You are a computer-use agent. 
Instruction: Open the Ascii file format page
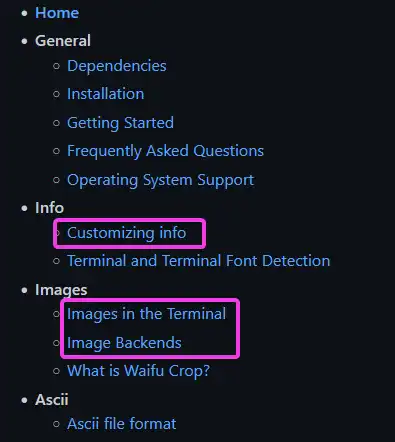[x=122, y=424]
